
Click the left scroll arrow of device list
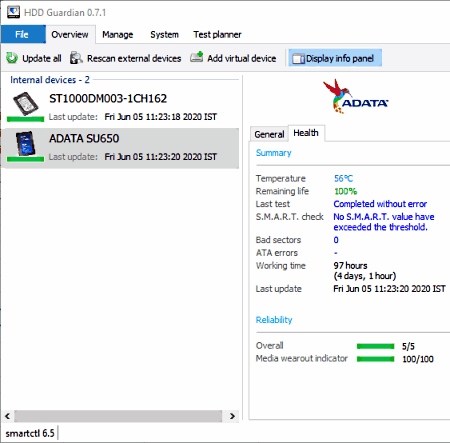[x=7, y=416]
